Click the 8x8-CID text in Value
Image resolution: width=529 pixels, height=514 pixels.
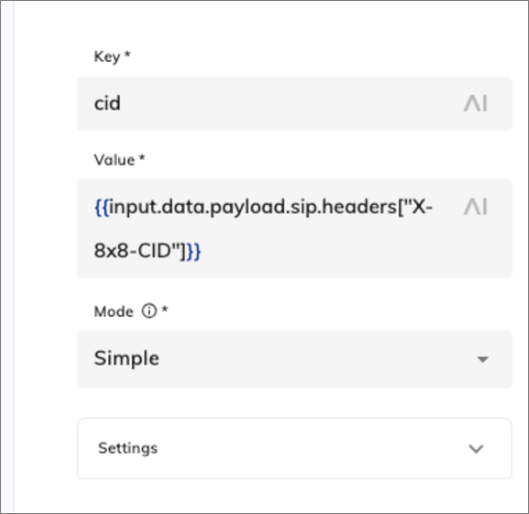[138, 251]
